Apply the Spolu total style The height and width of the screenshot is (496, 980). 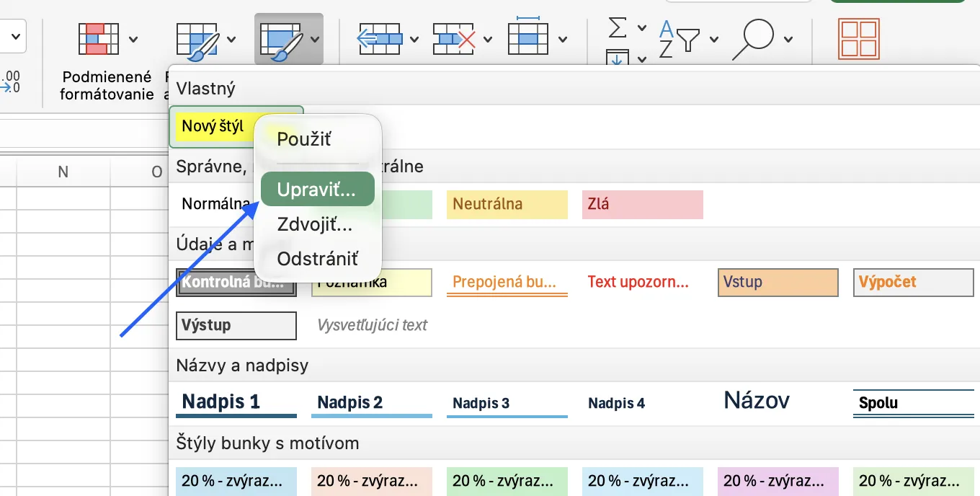tap(914, 402)
